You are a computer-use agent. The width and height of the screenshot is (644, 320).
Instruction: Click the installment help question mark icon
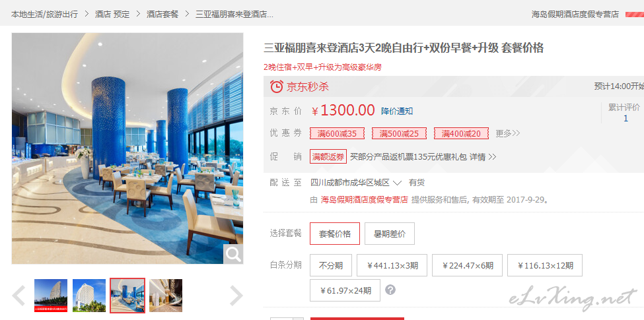[x=390, y=290]
